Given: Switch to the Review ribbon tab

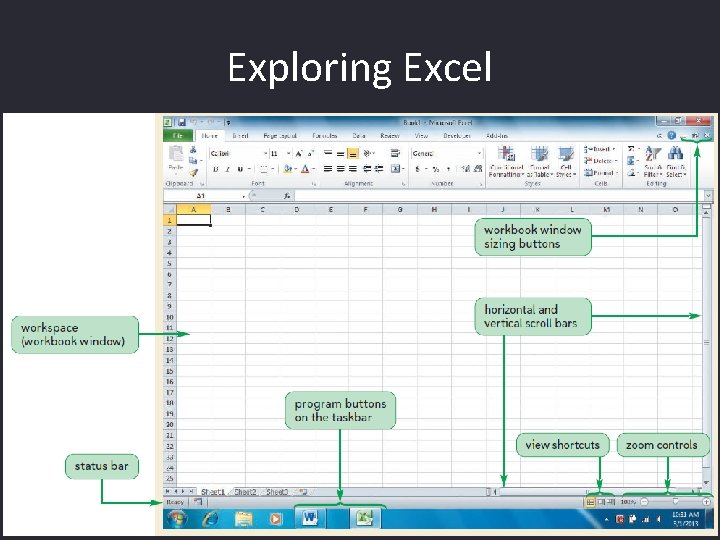Looking at the screenshot, I should tap(389, 135).
